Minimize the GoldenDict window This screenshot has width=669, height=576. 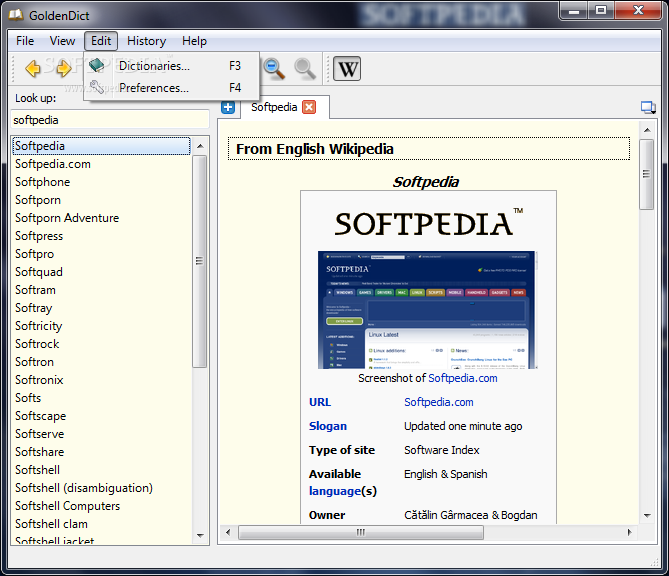(574, 11)
